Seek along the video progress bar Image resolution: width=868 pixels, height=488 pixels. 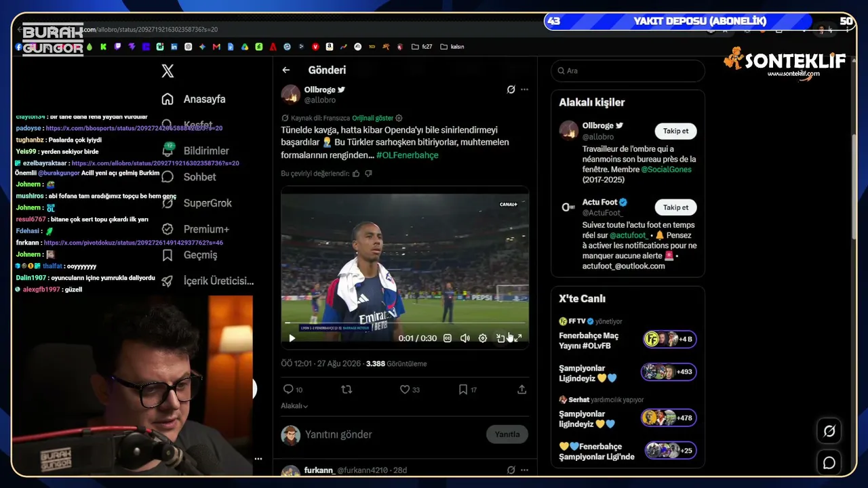[405, 323]
